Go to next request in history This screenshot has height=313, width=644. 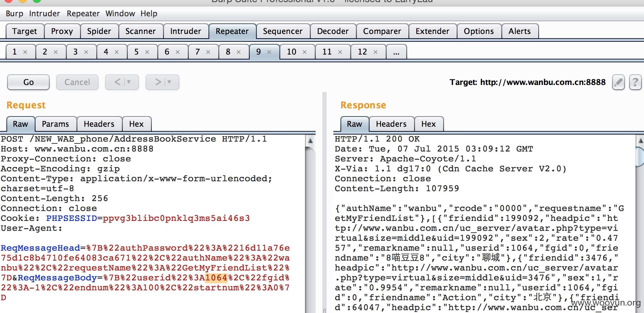pos(162,82)
